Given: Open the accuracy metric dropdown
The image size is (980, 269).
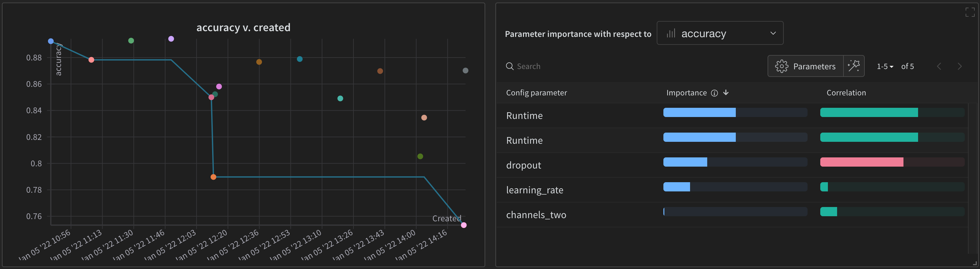Looking at the screenshot, I should (720, 33).
